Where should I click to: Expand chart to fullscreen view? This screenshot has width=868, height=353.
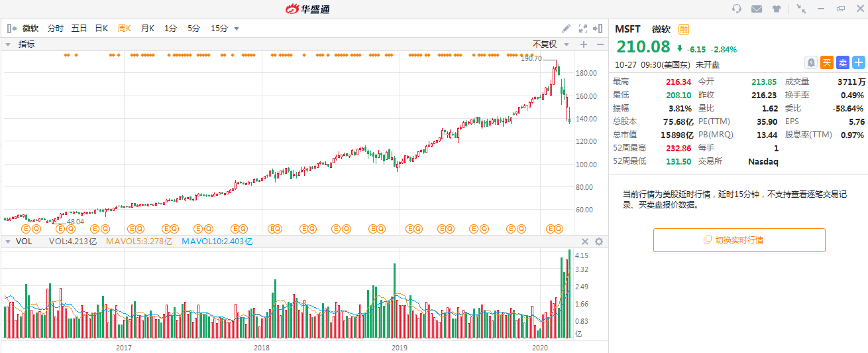click(583, 29)
